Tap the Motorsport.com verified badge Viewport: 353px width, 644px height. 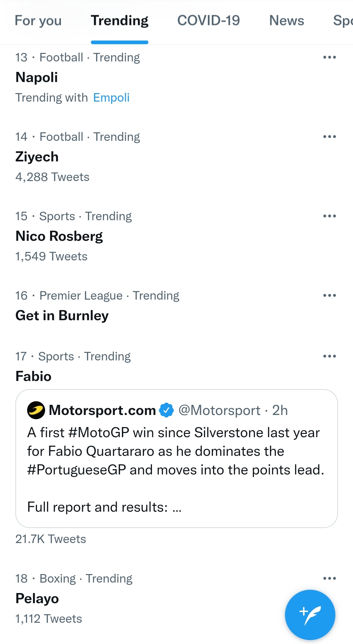point(166,410)
